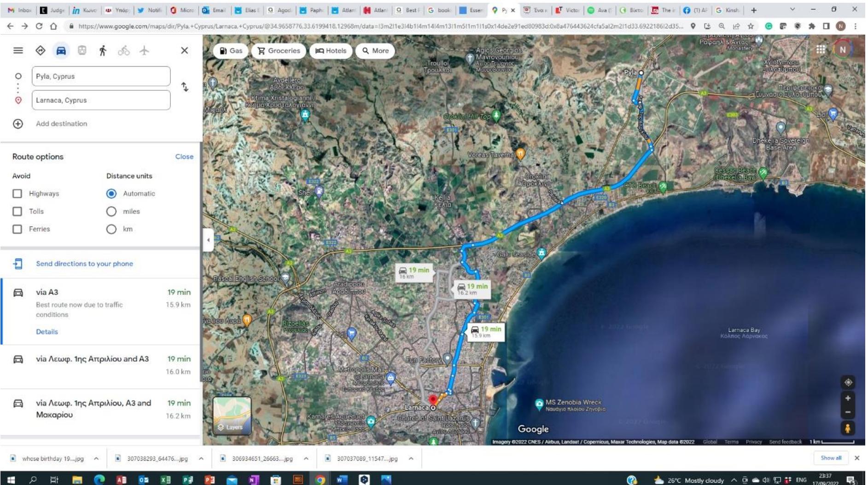Expand options for whose birthday download
868x485 pixels.
click(96, 458)
